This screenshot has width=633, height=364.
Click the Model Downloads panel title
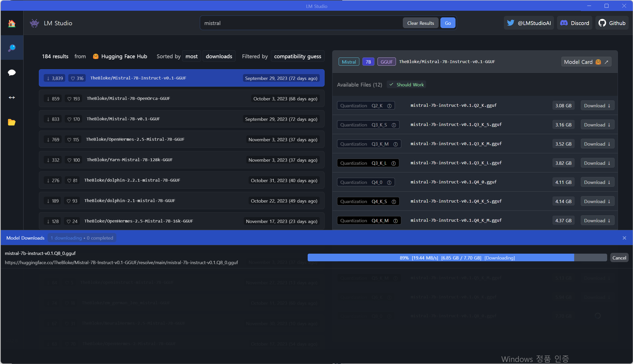(25, 238)
